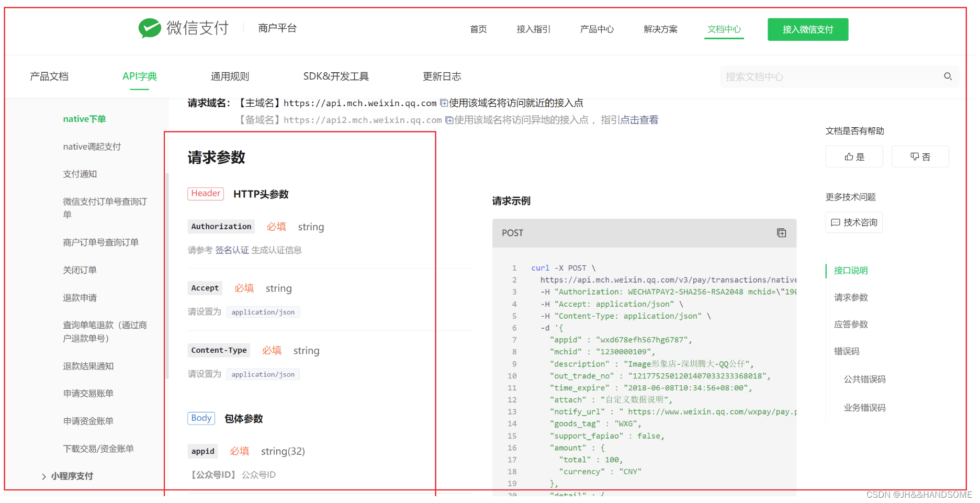Image resolution: width=980 pixels, height=503 pixels.
Task: Open the 接入指引 nav item
Action: (x=533, y=29)
